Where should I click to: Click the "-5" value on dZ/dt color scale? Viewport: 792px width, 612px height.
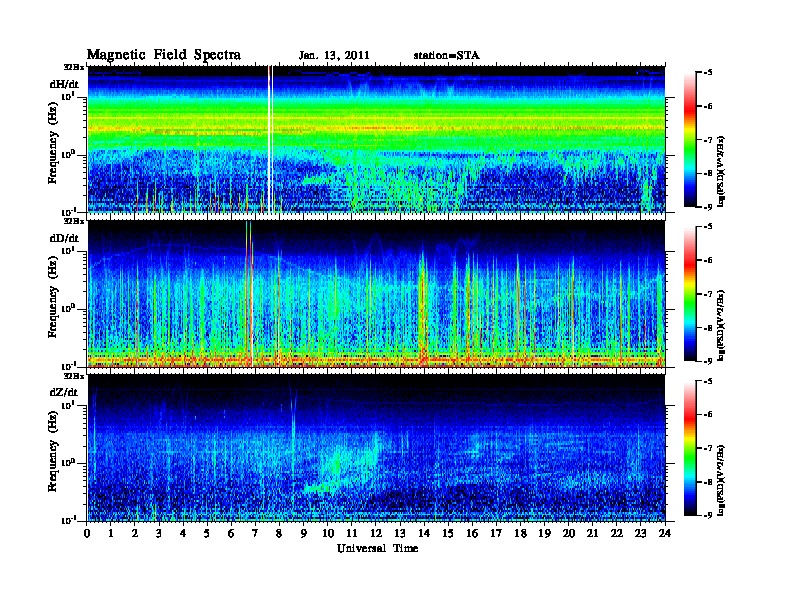click(x=708, y=381)
